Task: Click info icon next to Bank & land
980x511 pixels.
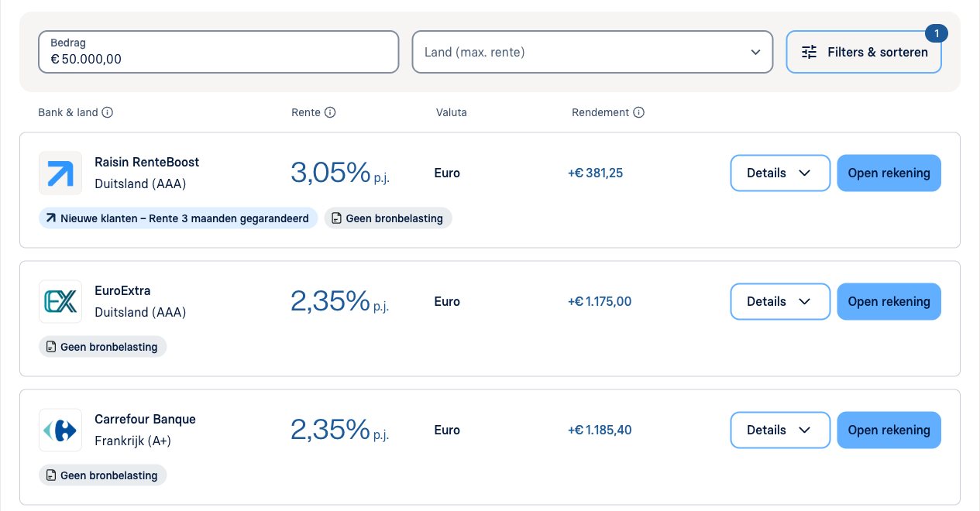Action: pos(108,112)
